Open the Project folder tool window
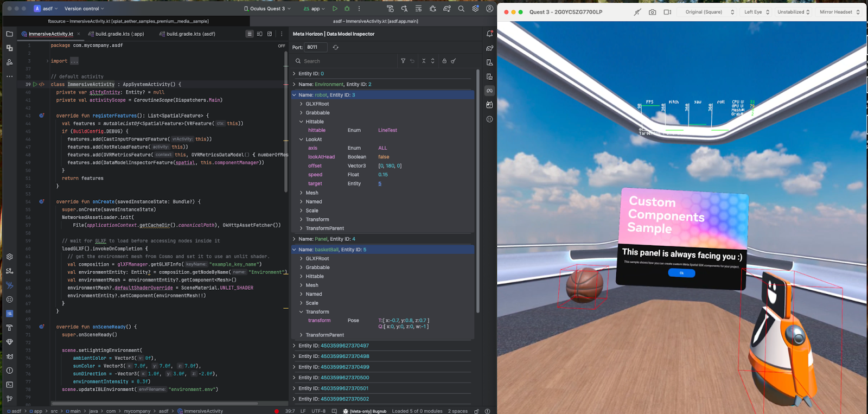868x414 pixels. [9, 34]
